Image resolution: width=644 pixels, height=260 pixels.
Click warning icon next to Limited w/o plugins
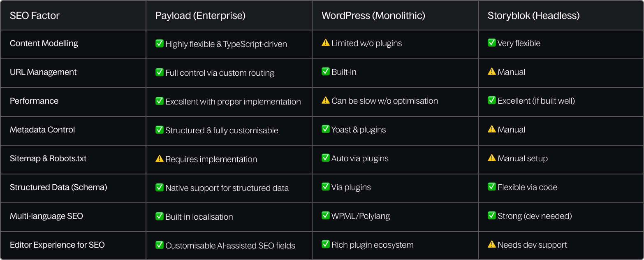pyautogui.click(x=326, y=42)
